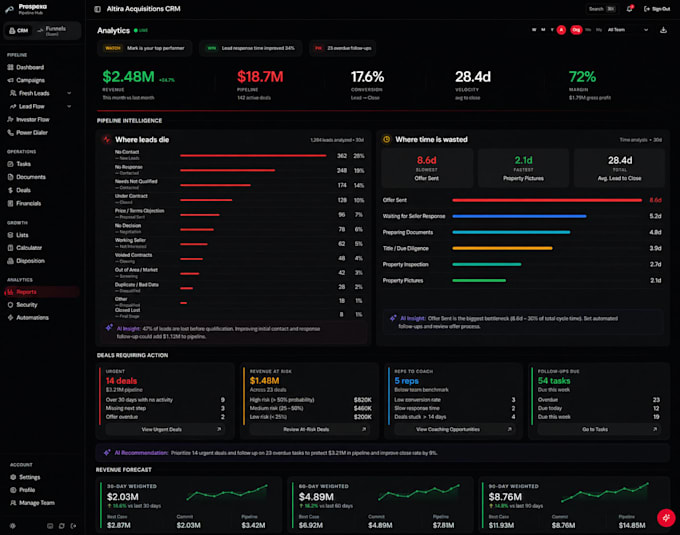The image size is (680, 535).
Task: Click the Financials icon
Action: (10, 203)
